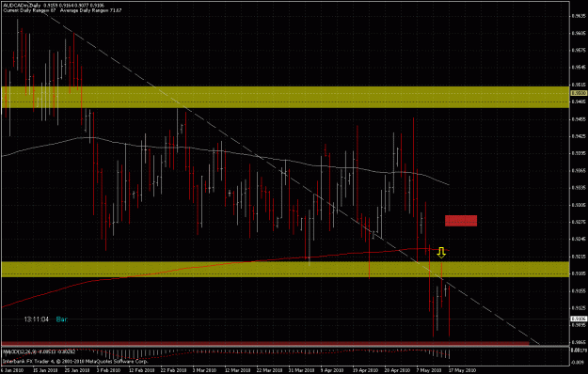Select the red rectangle object on chart
Image resolution: width=588 pixels, height=374 pixels.
pyautogui.click(x=461, y=221)
